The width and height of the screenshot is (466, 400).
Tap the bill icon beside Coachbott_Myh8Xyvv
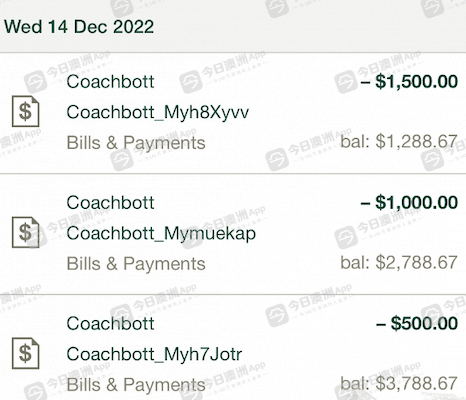pyautogui.click(x=26, y=111)
